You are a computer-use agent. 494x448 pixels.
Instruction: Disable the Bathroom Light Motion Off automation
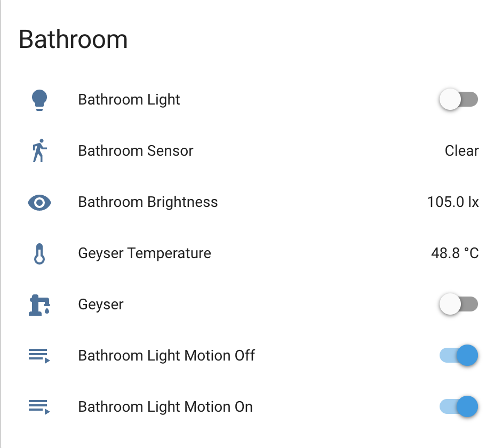[x=458, y=355]
